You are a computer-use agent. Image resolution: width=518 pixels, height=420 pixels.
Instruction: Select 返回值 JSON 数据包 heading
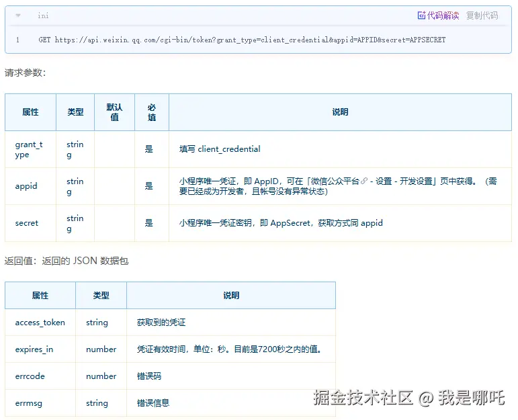[67, 261]
